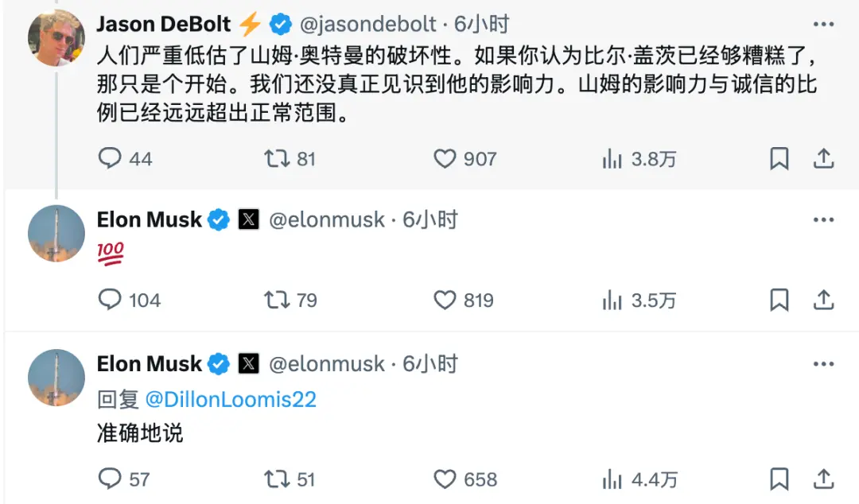Screen dimensions: 859x504
Task: Click the X affiliate badge beside Elon Musk
Action: tap(249, 219)
